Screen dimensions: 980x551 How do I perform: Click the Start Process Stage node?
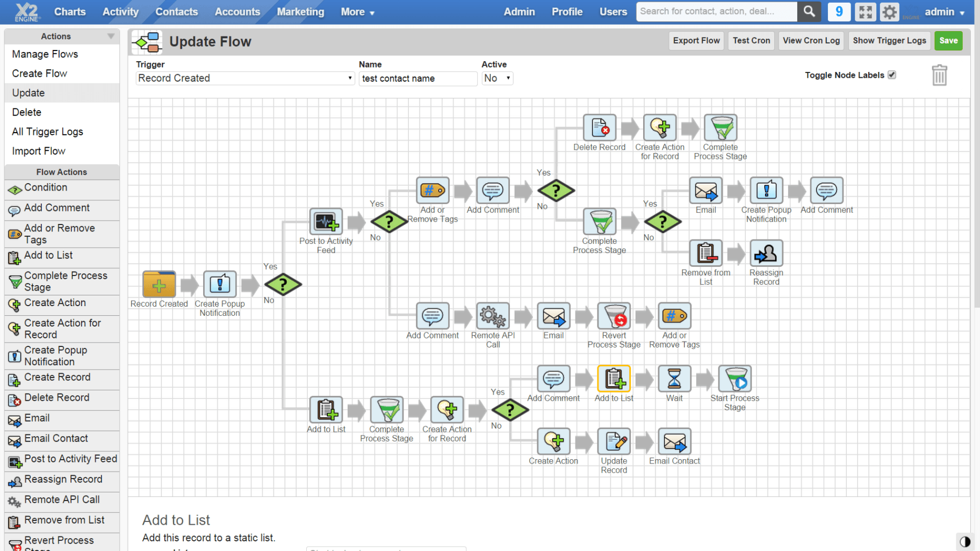[735, 379]
